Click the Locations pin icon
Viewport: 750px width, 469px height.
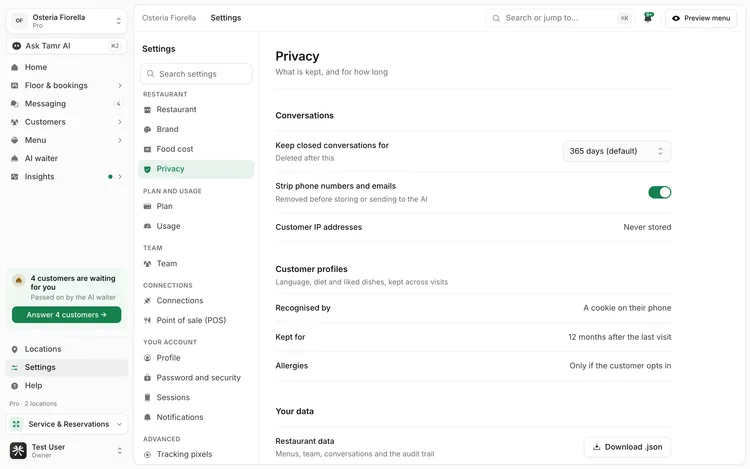point(14,349)
